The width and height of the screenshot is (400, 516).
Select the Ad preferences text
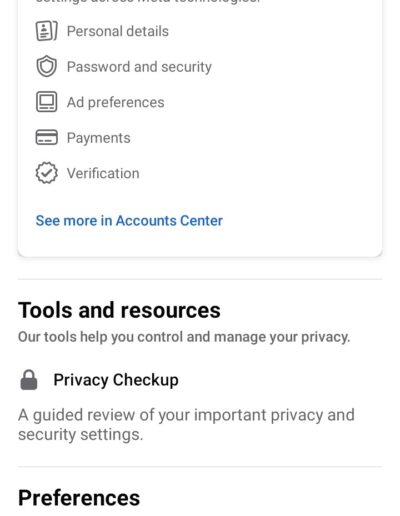[x=115, y=102]
